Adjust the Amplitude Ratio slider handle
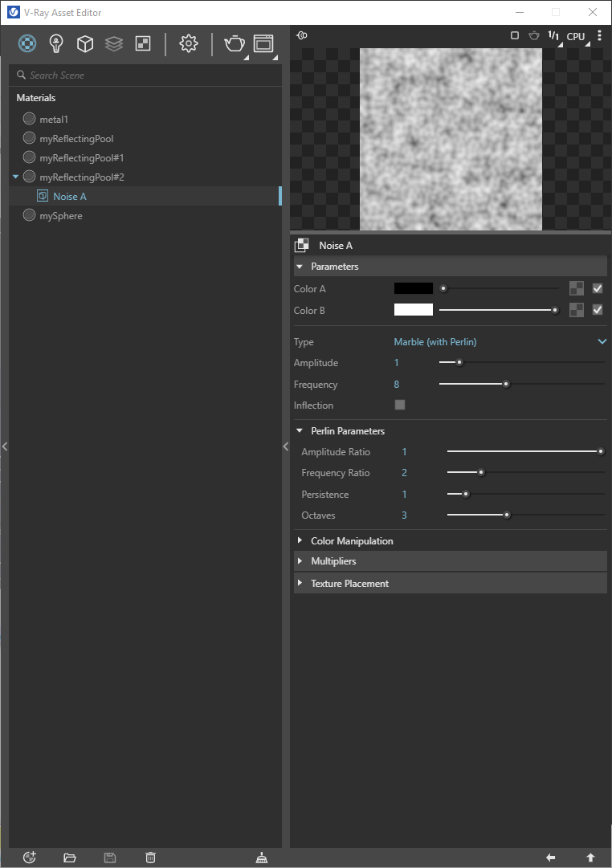 coord(601,452)
